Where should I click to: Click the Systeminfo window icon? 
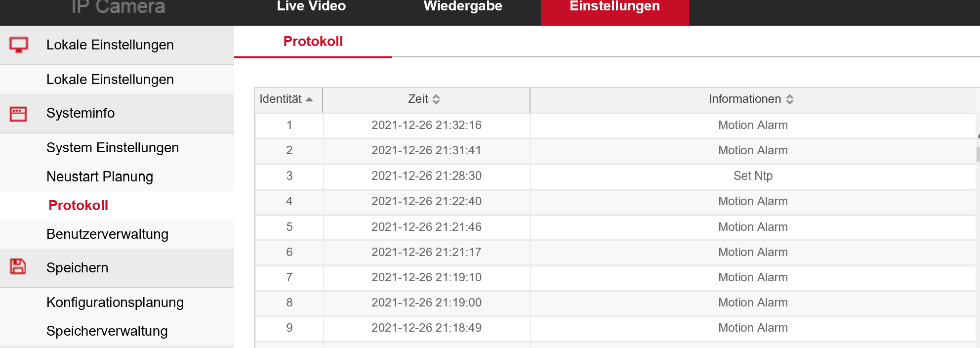pos(18,114)
